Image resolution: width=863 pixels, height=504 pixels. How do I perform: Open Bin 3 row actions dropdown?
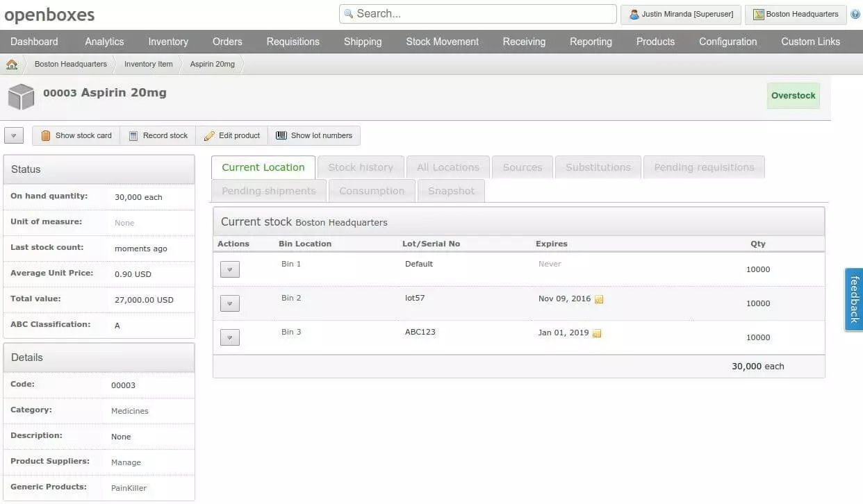pos(230,337)
